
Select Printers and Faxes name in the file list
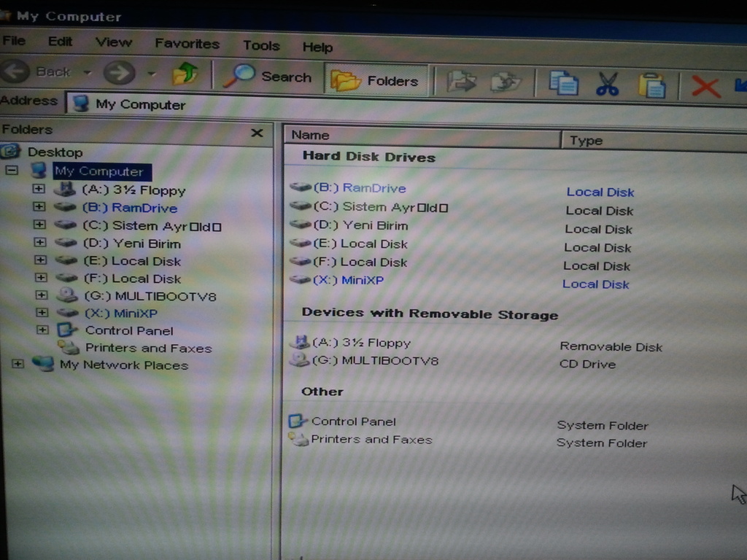pyautogui.click(x=371, y=439)
